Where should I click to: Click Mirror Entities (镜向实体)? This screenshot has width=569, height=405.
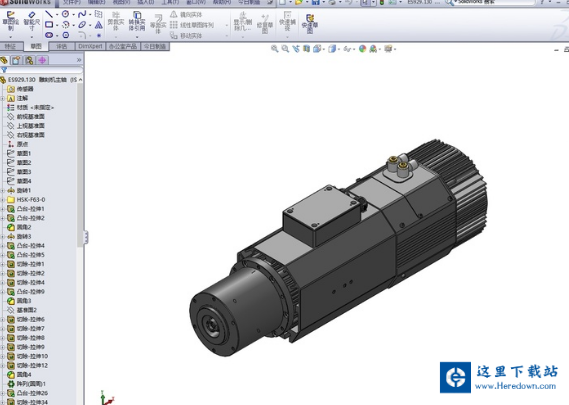(186, 15)
